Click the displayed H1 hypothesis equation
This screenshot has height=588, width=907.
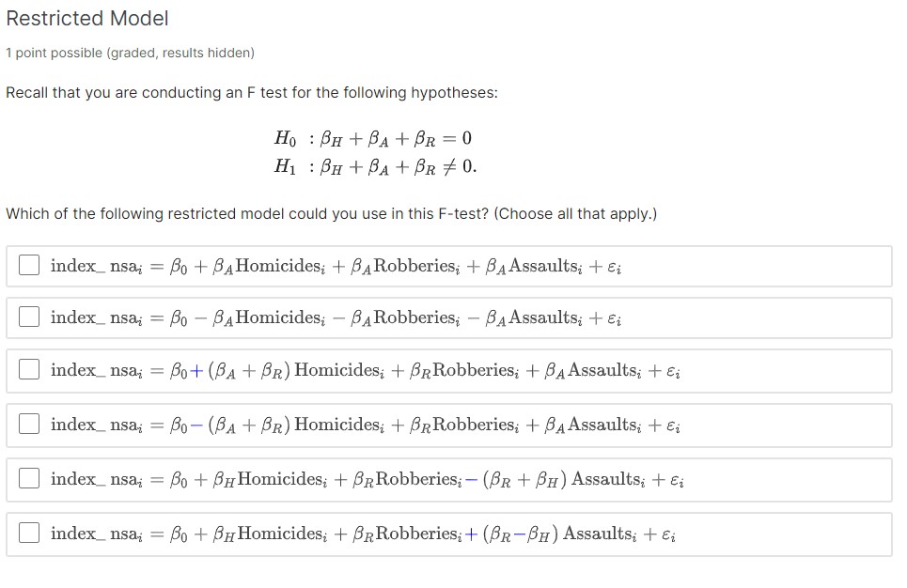373,166
